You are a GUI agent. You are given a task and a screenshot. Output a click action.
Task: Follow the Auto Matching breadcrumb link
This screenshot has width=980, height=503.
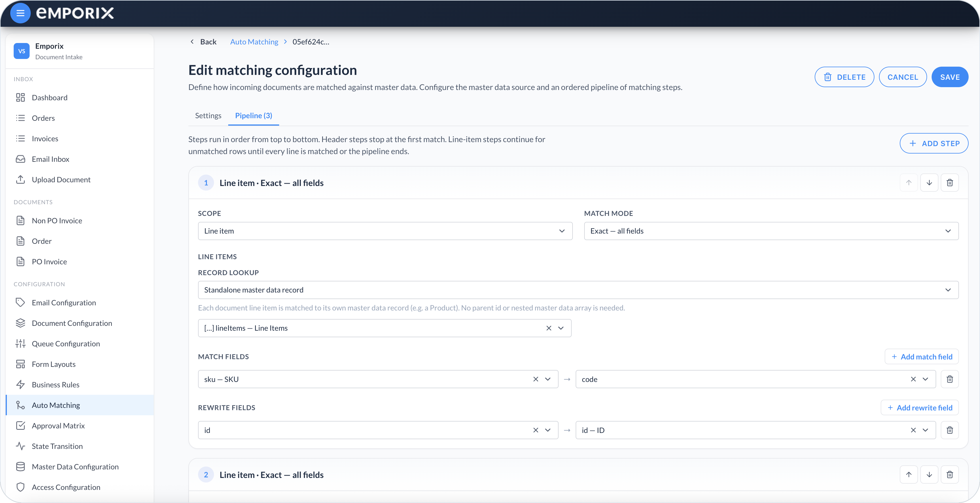click(254, 42)
